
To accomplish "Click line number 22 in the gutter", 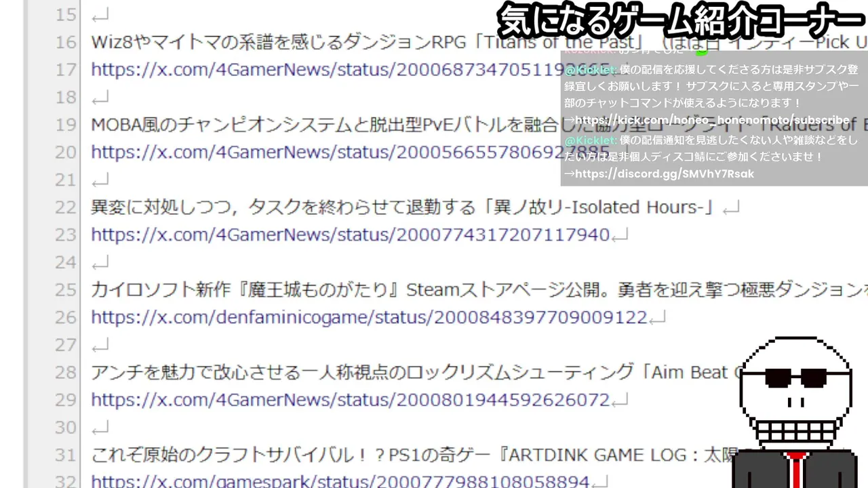I will 66,207.
